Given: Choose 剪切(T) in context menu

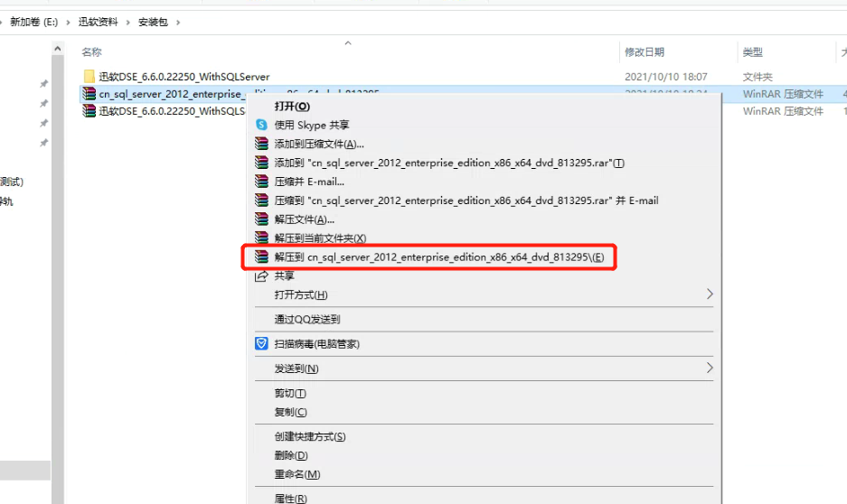Looking at the screenshot, I should [290, 394].
